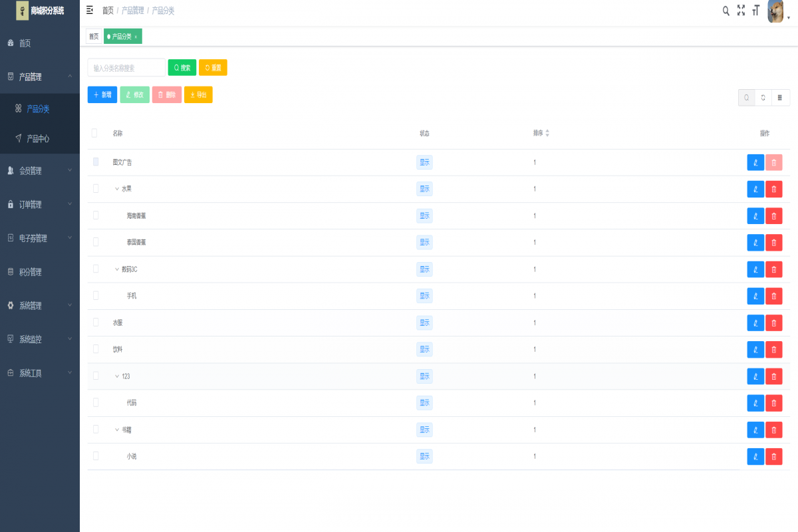
Task: Click the refresh icon above the table
Action: coord(763,98)
